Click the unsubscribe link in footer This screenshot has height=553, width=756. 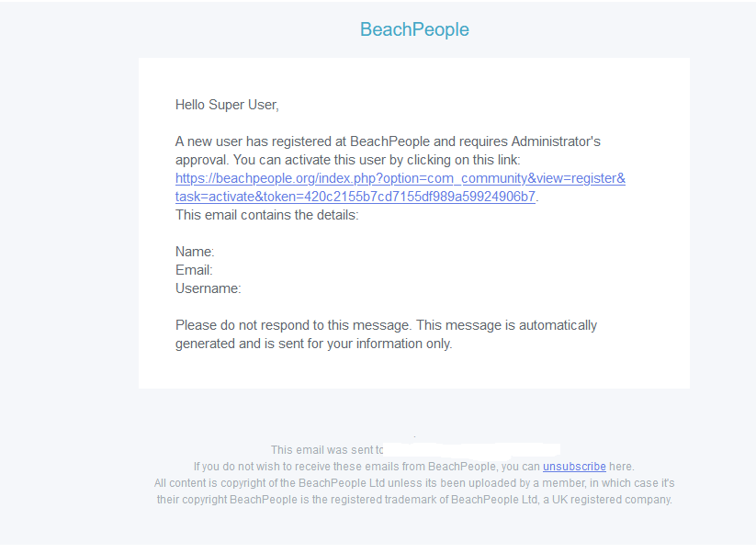(574, 467)
